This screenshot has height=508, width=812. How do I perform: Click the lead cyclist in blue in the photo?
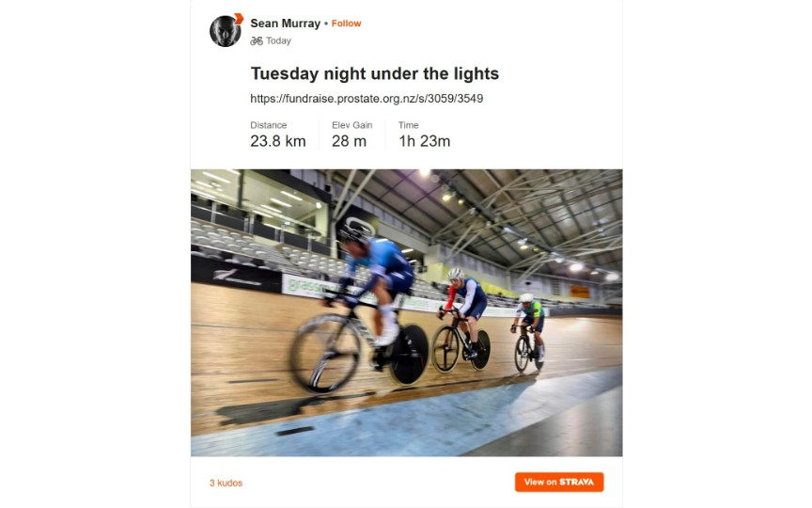click(x=375, y=282)
